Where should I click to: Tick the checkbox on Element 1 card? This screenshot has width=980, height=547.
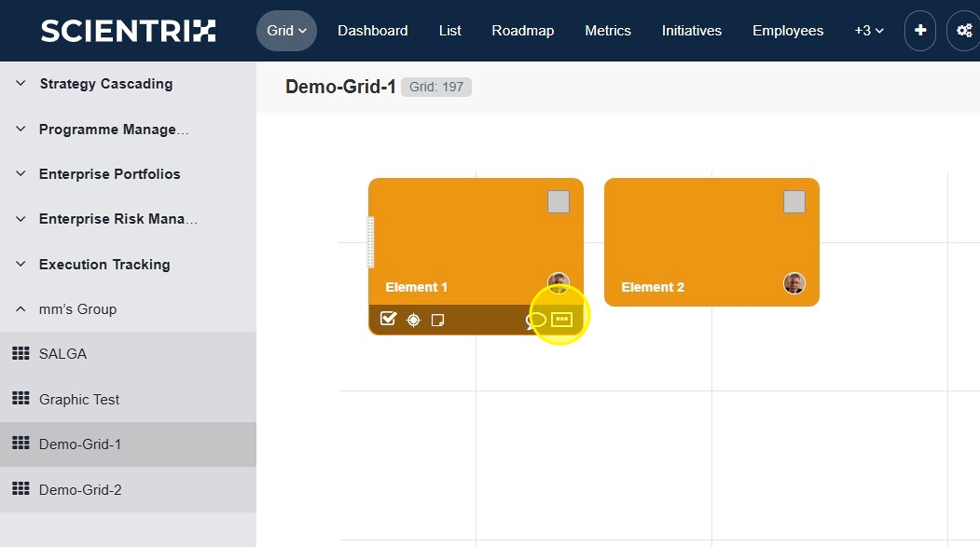click(559, 201)
